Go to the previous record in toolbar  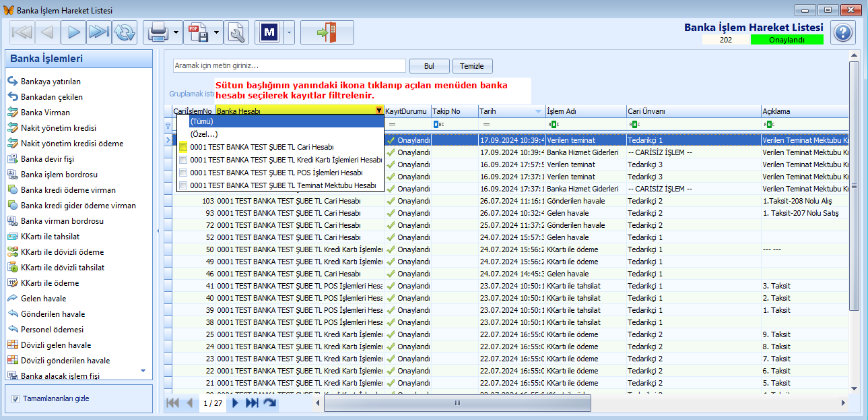click(47, 32)
